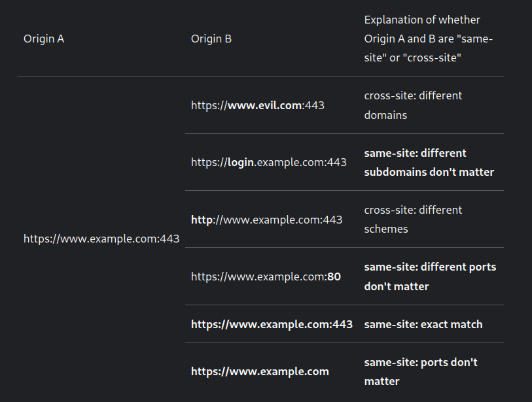Select "same-site: different subdomains don't matter" text
This screenshot has height=402, width=532.
click(x=429, y=162)
